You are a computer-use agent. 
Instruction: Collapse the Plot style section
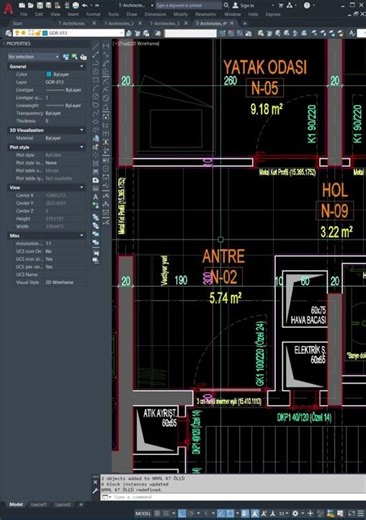tap(82, 147)
